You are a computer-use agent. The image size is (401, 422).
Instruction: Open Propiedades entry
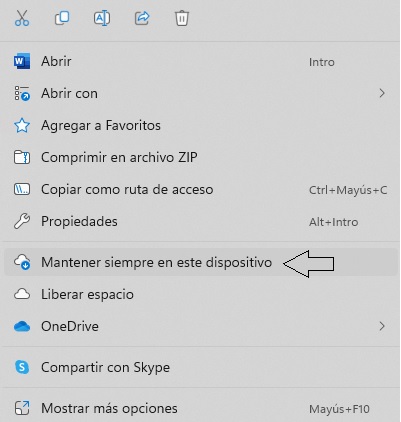(200, 222)
